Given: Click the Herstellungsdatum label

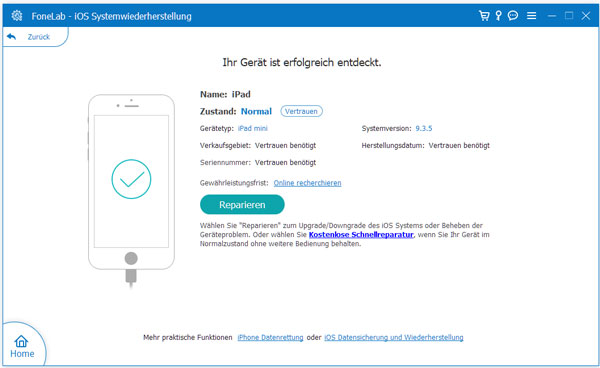Looking at the screenshot, I should [393, 145].
